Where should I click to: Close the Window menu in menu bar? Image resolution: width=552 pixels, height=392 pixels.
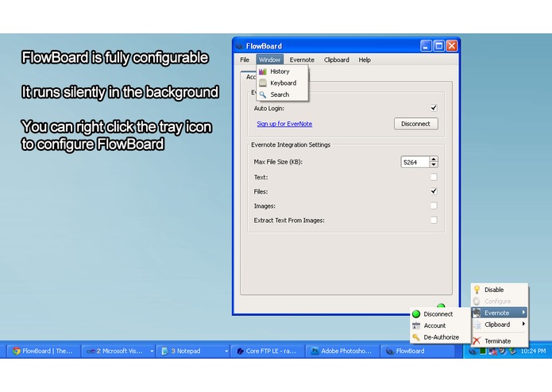tap(270, 60)
